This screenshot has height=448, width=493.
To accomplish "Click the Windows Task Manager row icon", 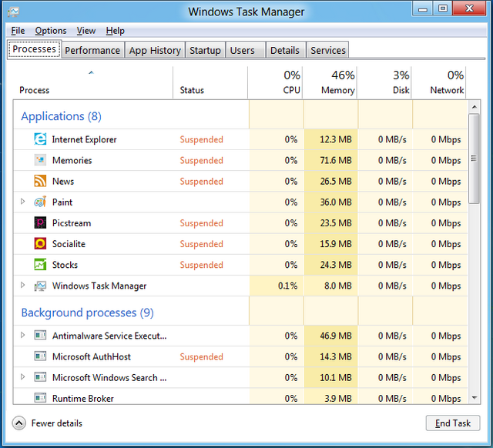I will click(40, 286).
